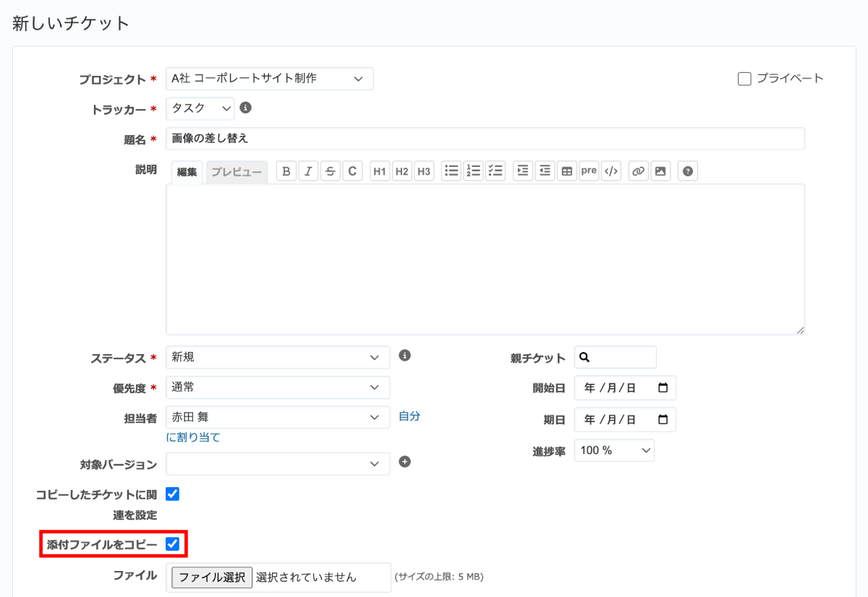The image size is (868, 597).
Task: Click the insert image icon
Action: pyautogui.click(x=660, y=171)
